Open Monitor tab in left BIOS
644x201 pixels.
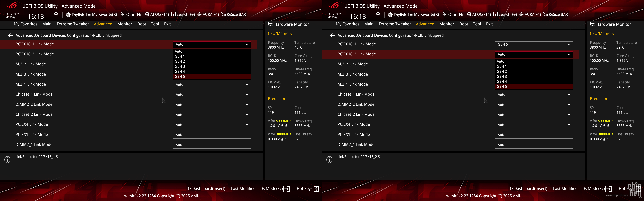[125, 24]
